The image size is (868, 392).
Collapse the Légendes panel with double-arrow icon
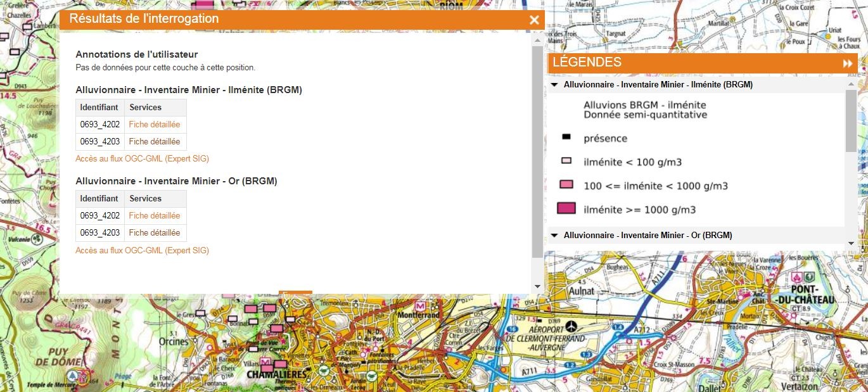click(x=847, y=63)
